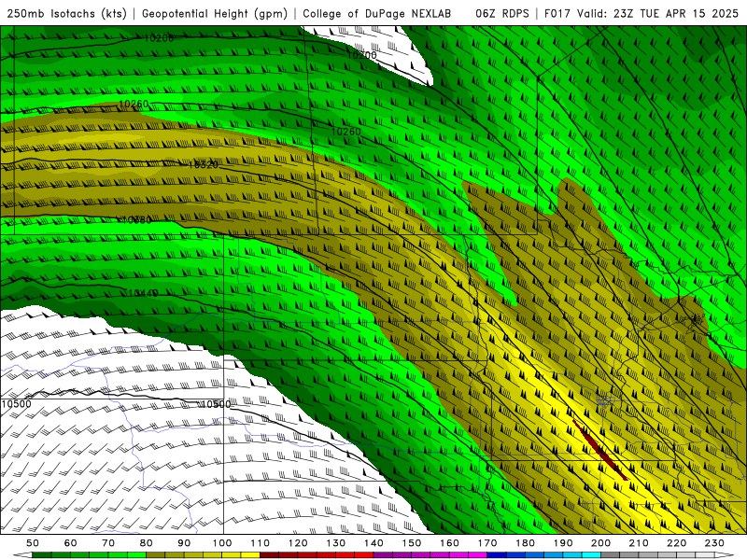Click the 210 colorbar scale label
This screenshot has height=560, width=747.
pyautogui.click(x=639, y=543)
